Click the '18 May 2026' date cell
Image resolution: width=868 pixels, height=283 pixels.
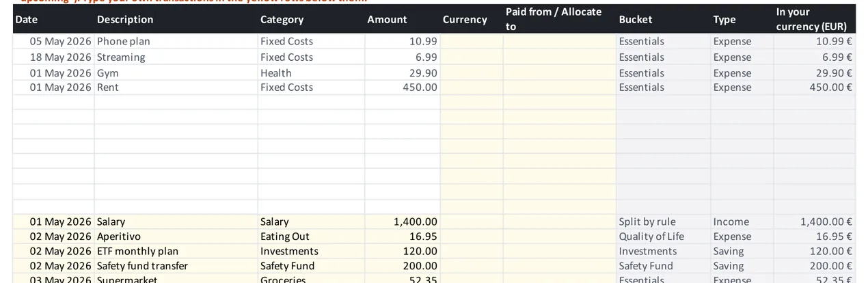pos(53,57)
